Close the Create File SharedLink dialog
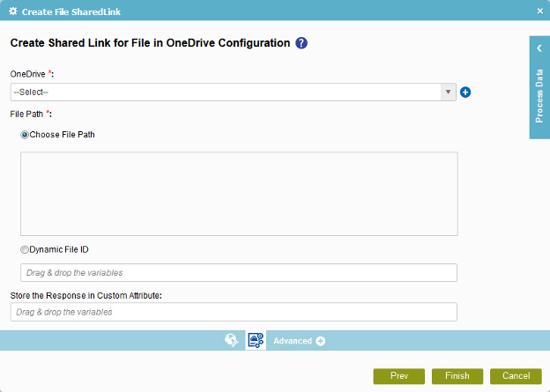The image size is (550, 392). point(540,11)
